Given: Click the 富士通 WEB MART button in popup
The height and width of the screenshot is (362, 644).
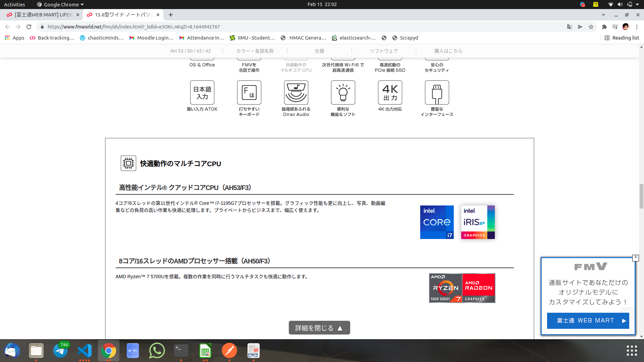Looking at the screenshot, I should [588, 321].
